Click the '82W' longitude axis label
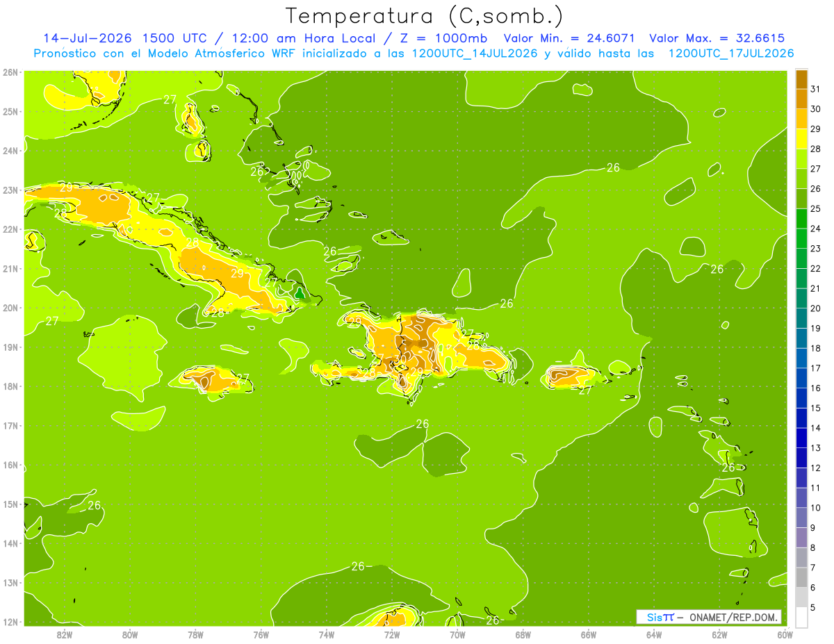 coord(65,634)
